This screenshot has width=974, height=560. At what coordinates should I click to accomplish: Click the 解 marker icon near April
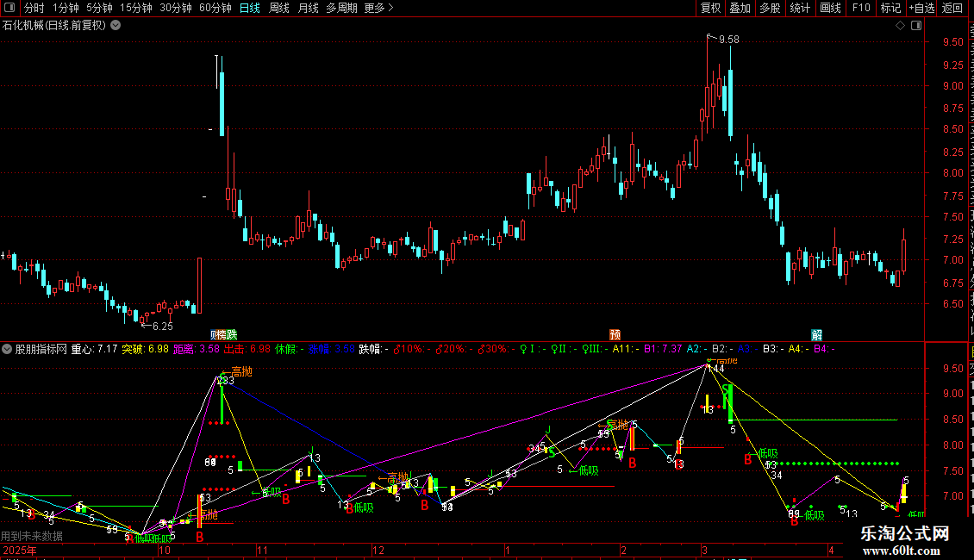(x=817, y=334)
